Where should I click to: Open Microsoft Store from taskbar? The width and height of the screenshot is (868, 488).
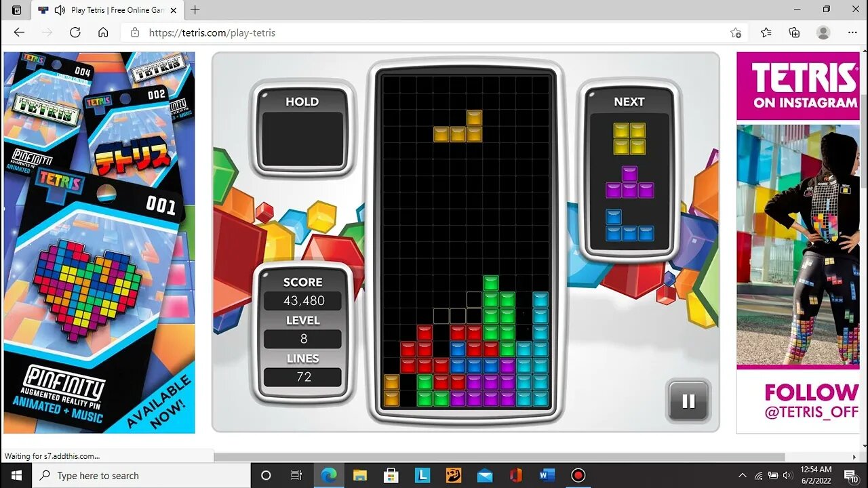coord(391,475)
